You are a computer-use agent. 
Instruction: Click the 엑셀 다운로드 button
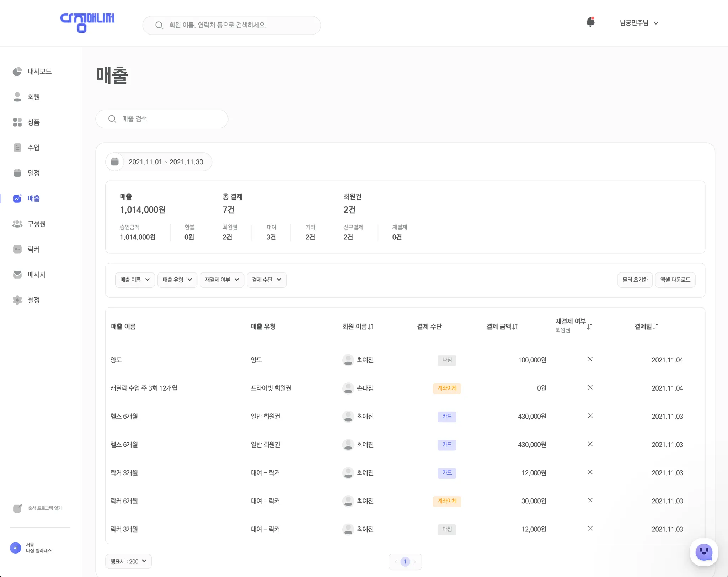[x=675, y=280]
